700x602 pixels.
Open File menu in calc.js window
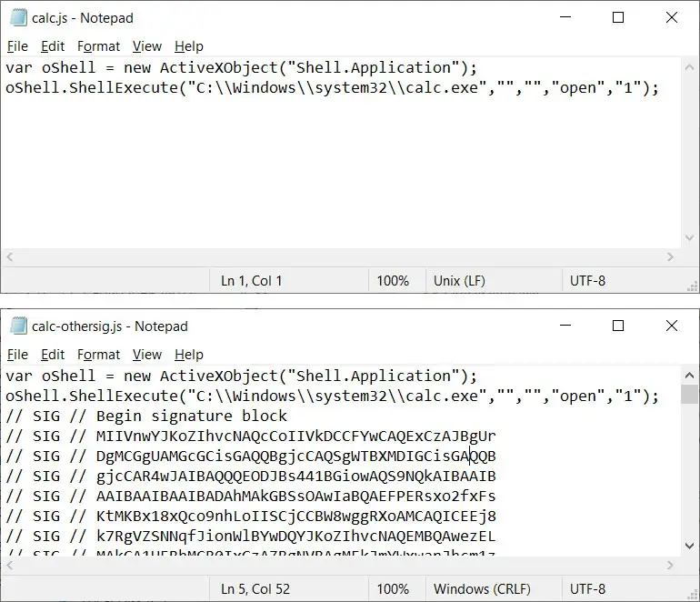[x=17, y=46]
